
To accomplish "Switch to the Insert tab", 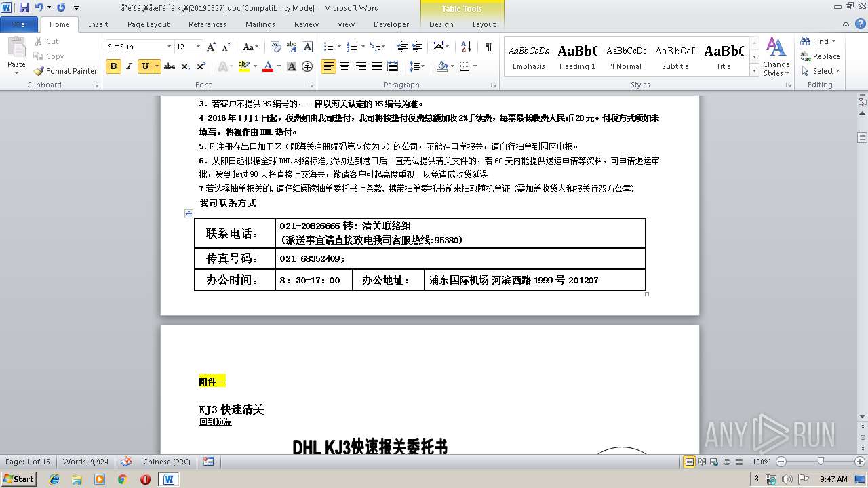I will (x=98, y=24).
